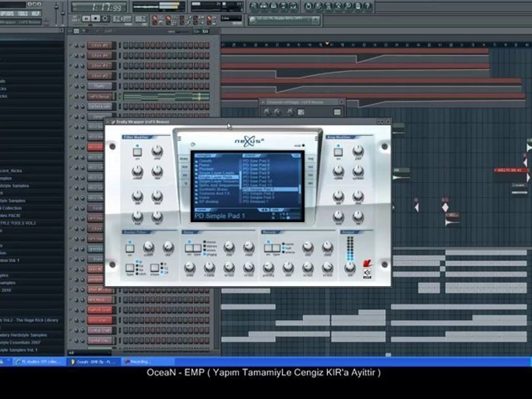Pause playback in the transport panel
The image size is (532, 399).
[x=86, y=18]
